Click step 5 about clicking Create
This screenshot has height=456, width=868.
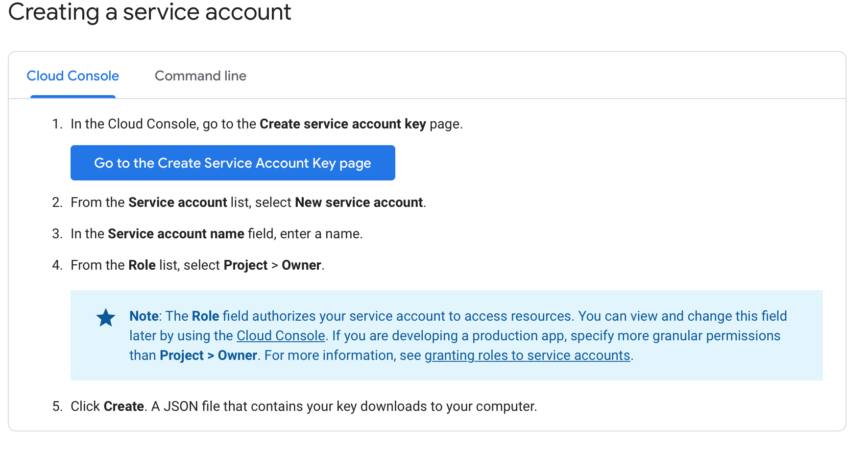[x=305, y=406]
